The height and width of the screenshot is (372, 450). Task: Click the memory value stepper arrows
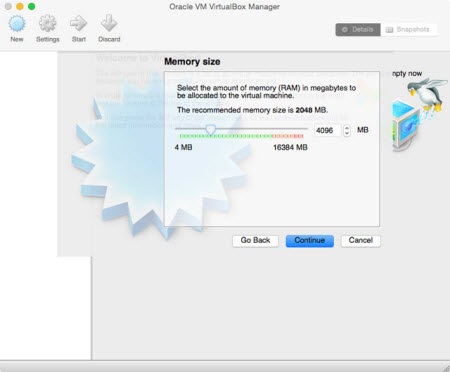point(347,130)
